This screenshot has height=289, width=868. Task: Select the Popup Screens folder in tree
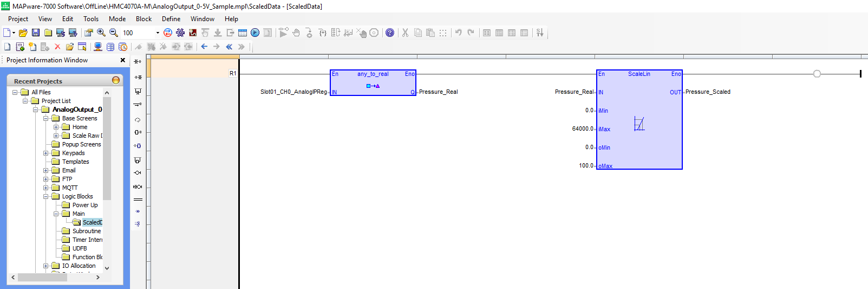81,144
